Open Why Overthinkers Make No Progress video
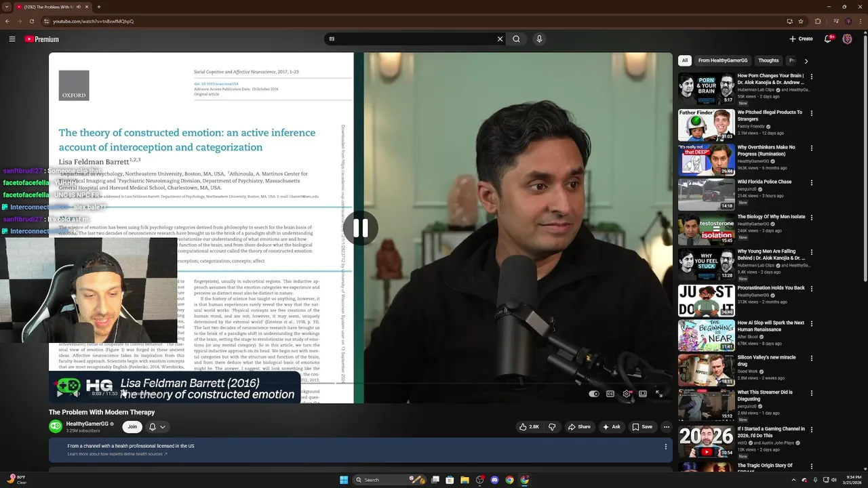The width and height of the screenshot is (868, 488). click(707, 160)
